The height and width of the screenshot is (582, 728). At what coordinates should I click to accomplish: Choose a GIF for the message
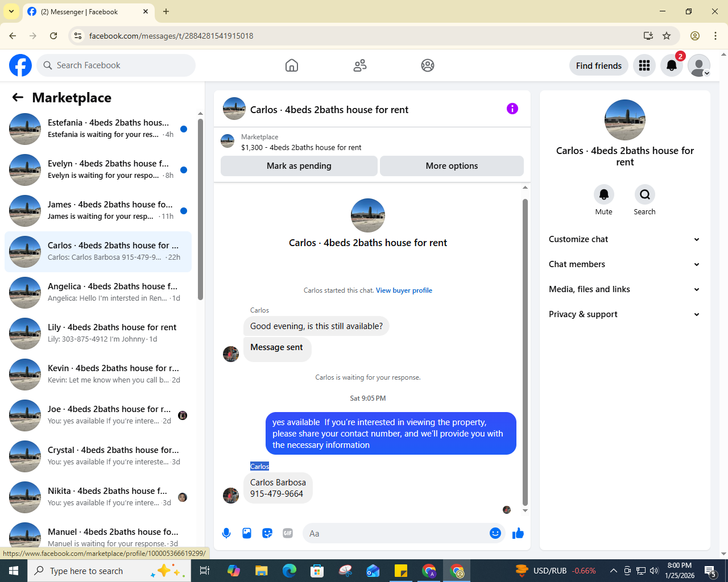click(288, 533)
